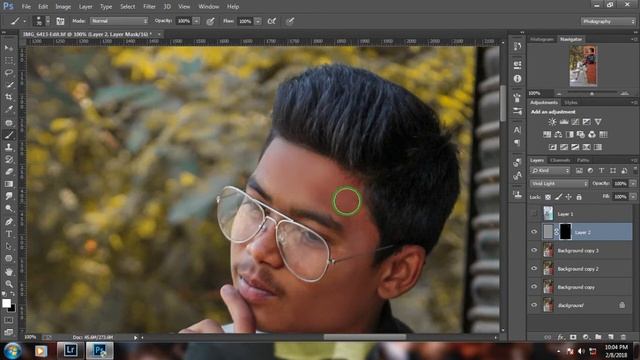Open Lightroom from the Windows taskbar
The width and height of the screenshot is (640, 360).
point(71,351)
